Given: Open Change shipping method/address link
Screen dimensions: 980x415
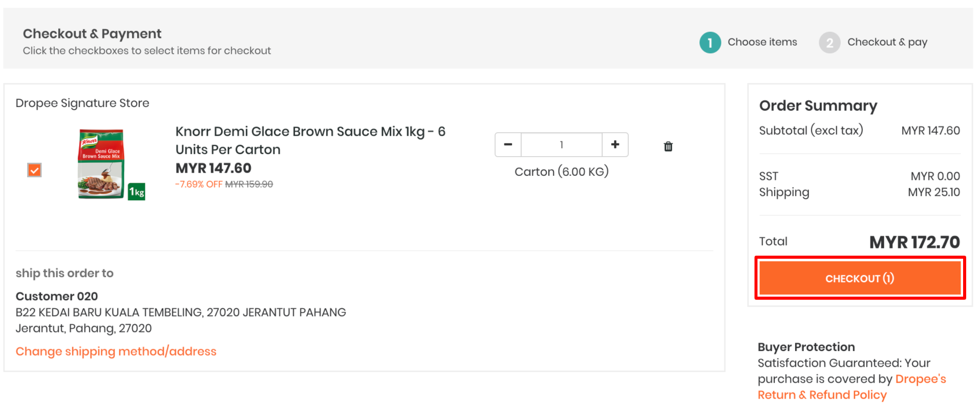Looking at the screenshot, I should pos(116,351).
